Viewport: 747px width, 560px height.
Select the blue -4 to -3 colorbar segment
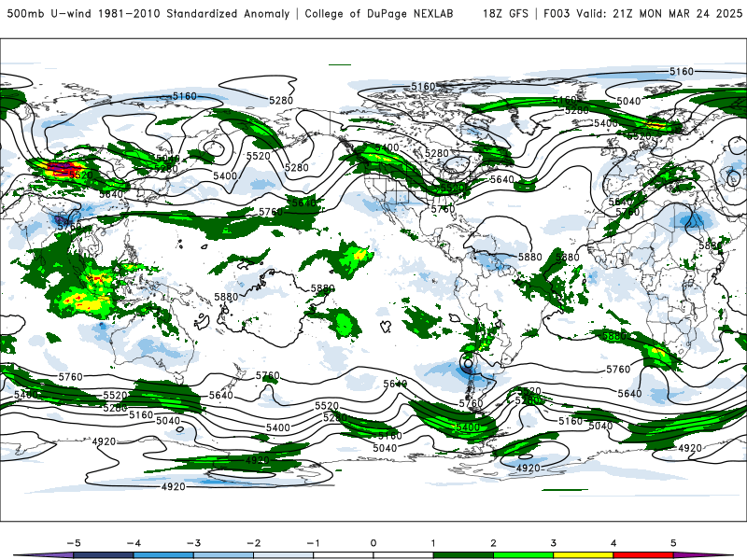(x=164, y=555)
